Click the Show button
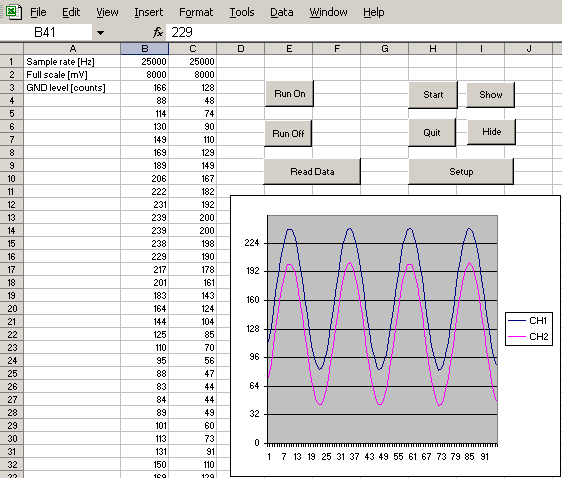This screenshot has height=478, width=562. (x=491, y=95)
